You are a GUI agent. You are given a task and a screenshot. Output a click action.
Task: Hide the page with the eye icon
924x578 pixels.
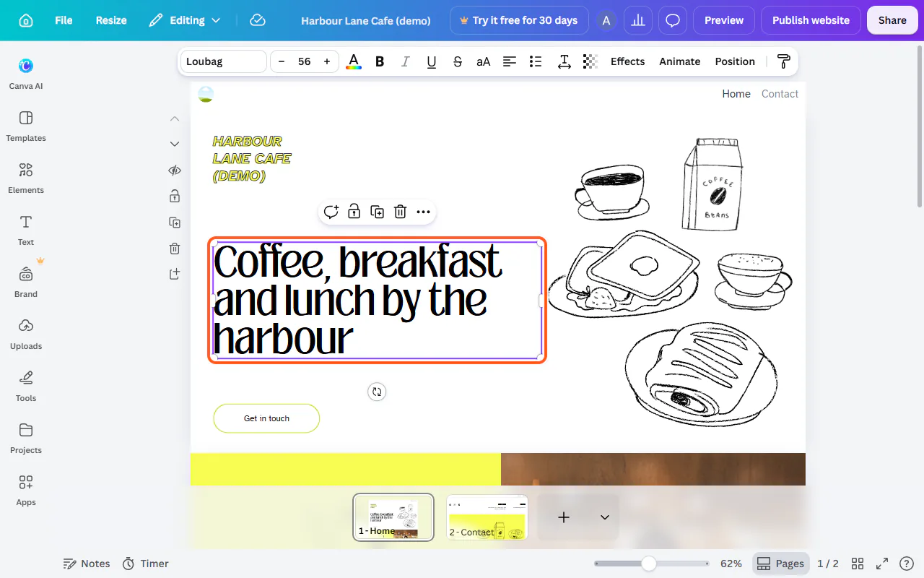pos(175,171)
